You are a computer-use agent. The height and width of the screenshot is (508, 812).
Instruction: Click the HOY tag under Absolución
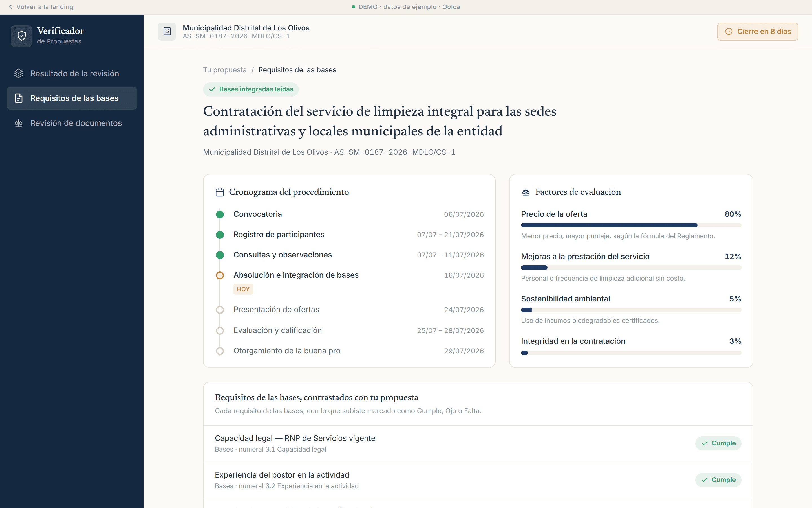(x=243, y=289)
